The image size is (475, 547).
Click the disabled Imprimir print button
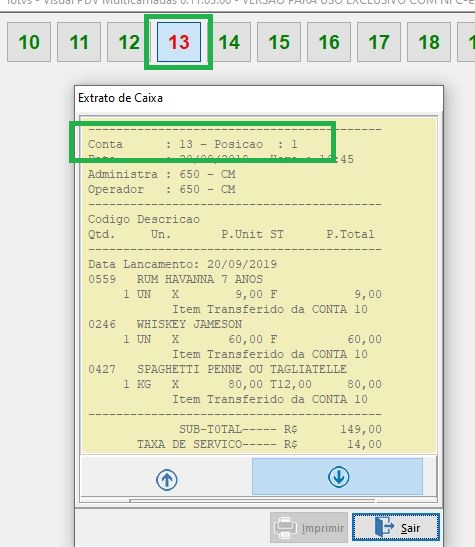(x=309, y=527)
